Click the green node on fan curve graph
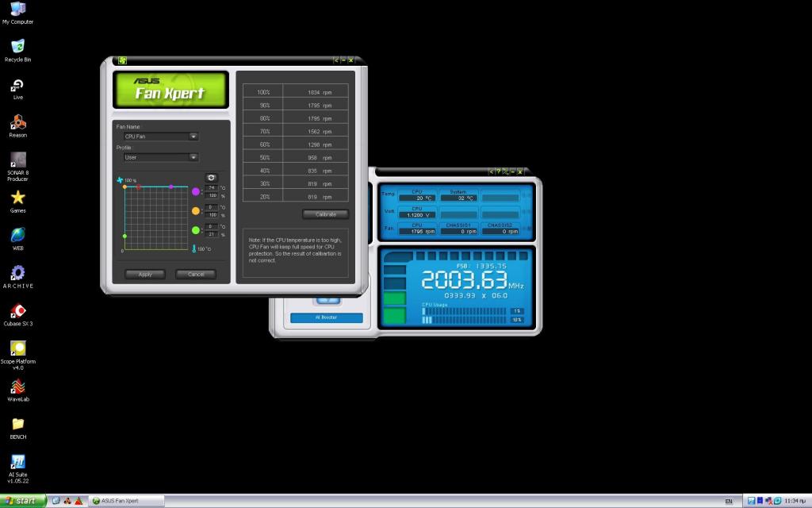Screen dimensions: 812x508 (x=124, y=237)
